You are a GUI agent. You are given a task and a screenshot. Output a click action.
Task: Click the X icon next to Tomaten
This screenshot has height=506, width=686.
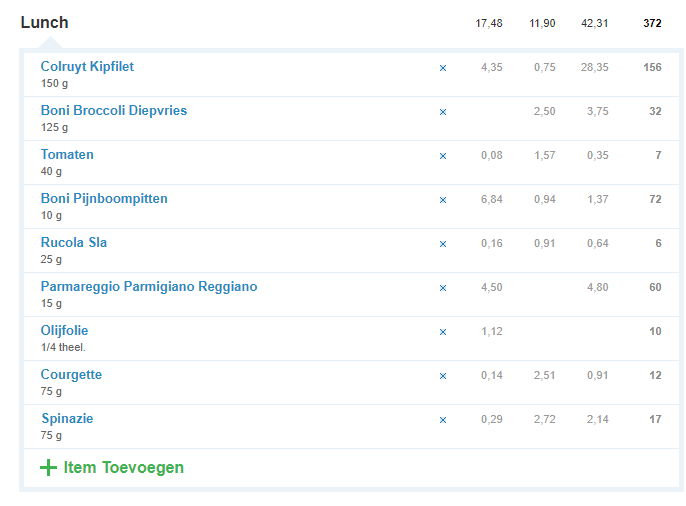click(443, 156)
